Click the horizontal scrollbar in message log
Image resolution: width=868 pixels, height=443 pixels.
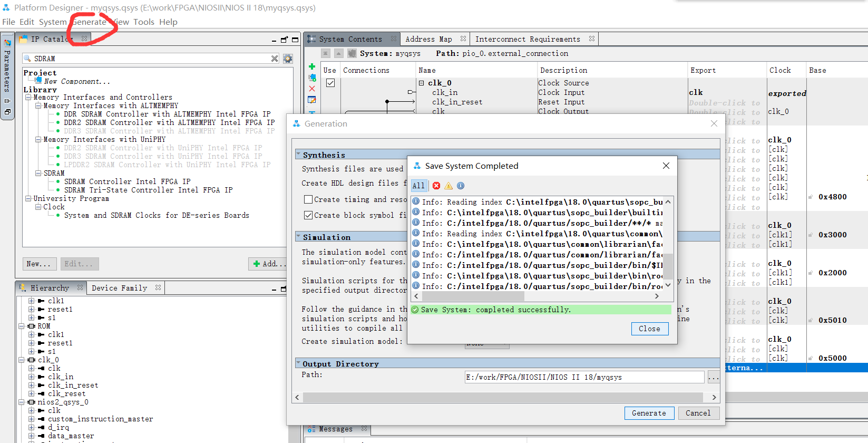click(x=537, y=296)
